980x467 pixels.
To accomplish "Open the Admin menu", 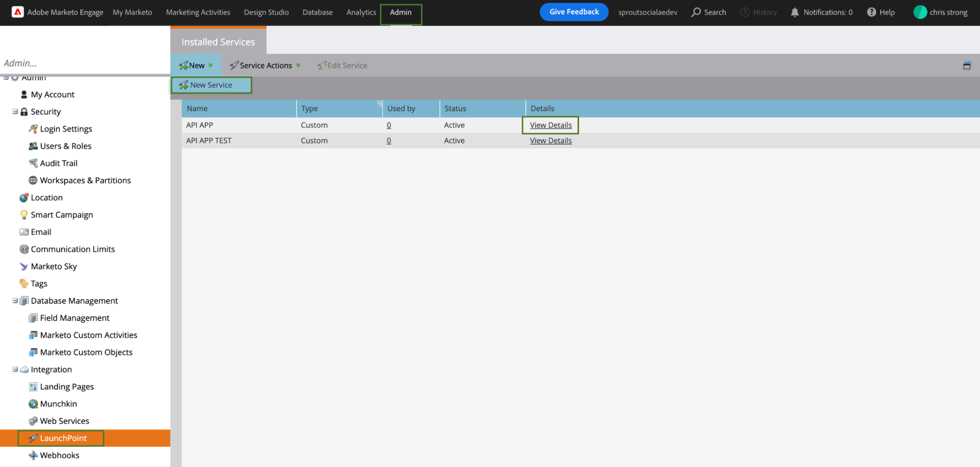I will [x=401, y=12].
